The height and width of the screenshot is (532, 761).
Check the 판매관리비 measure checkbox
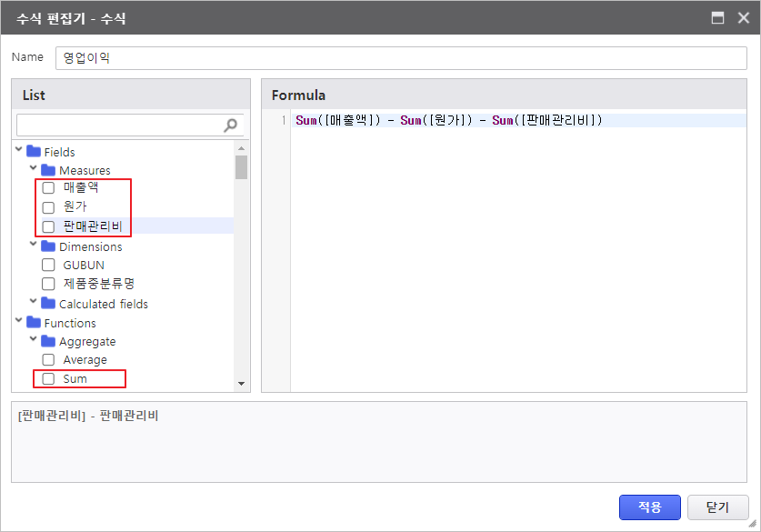click(x=48, y=226)
